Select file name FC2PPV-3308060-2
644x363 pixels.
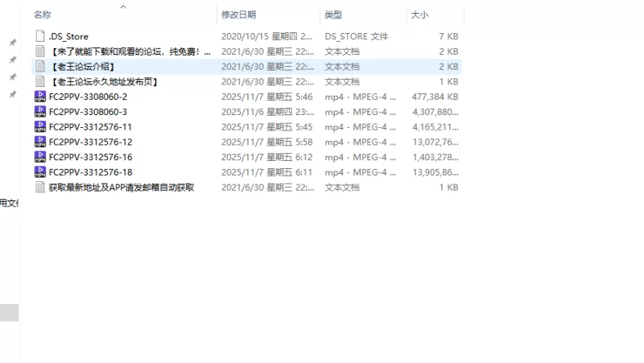(x=88, y=97)
